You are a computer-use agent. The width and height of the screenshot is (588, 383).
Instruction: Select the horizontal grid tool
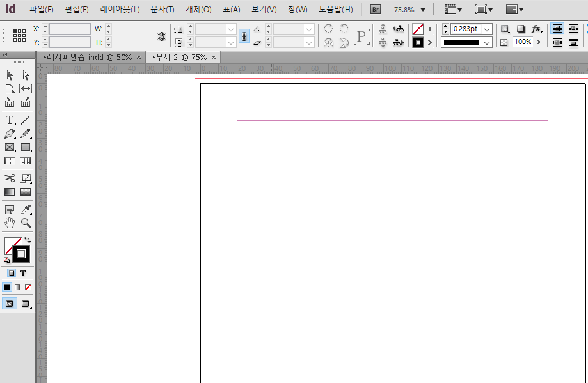point(10,160)
